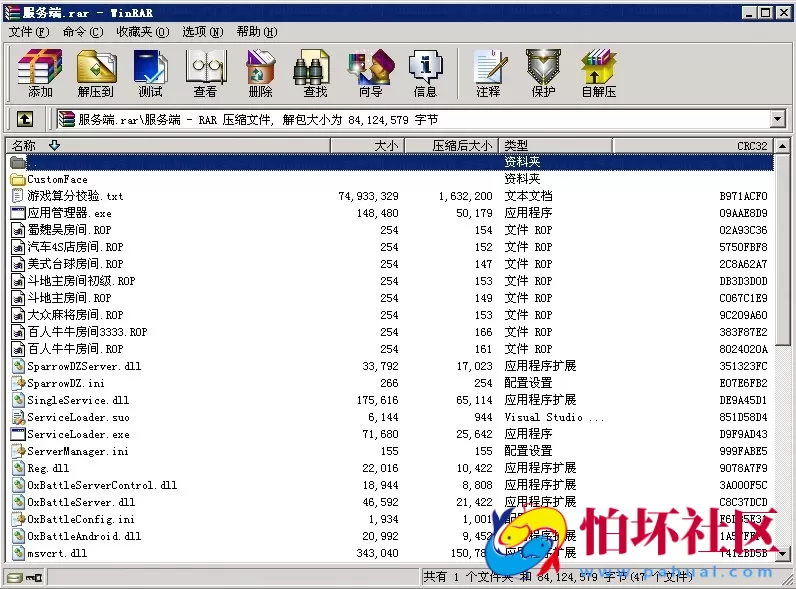796x589 pixels.
Task: Select the file 汽车4S店房间.ROP
Action: click(x=75, y=247)
